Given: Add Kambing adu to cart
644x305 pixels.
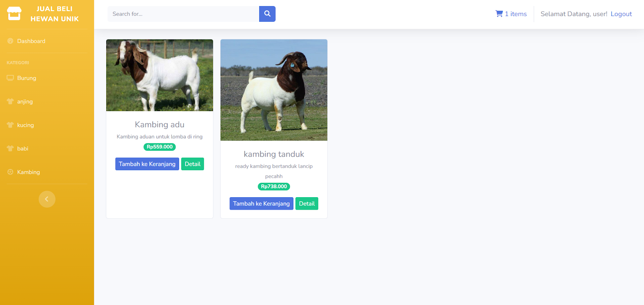Looking at the screenshot, I should [x=147, y=164].
